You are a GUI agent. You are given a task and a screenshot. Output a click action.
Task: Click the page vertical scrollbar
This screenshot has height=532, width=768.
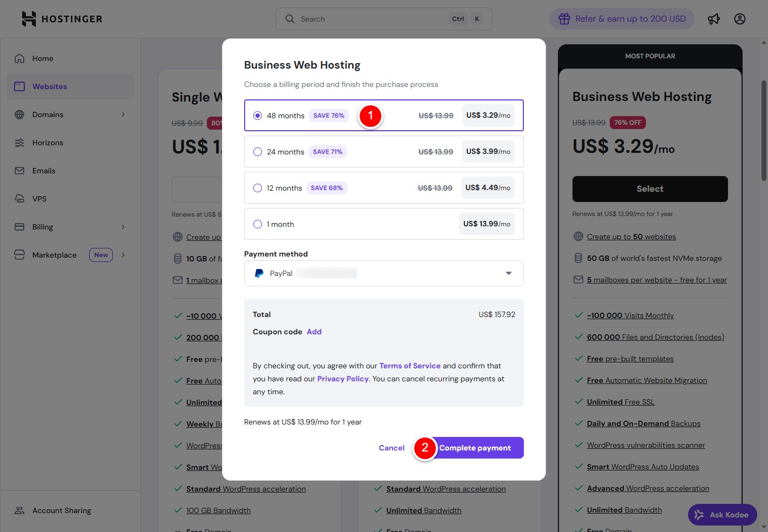pyautogui.click(x=764, y=130)
